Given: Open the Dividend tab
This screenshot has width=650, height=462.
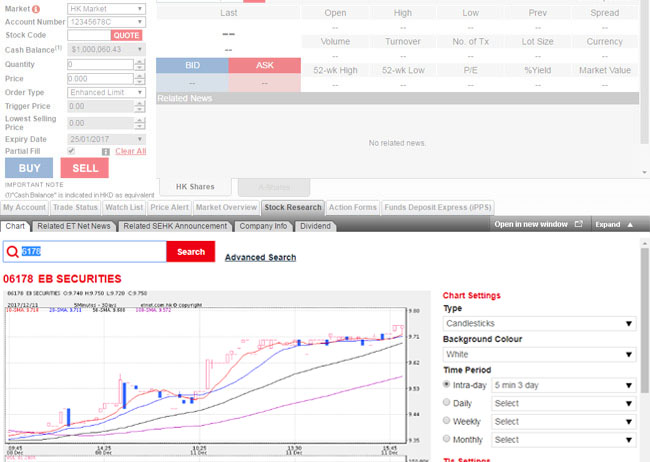Looking at the screenshot, I should coord(315,226).
